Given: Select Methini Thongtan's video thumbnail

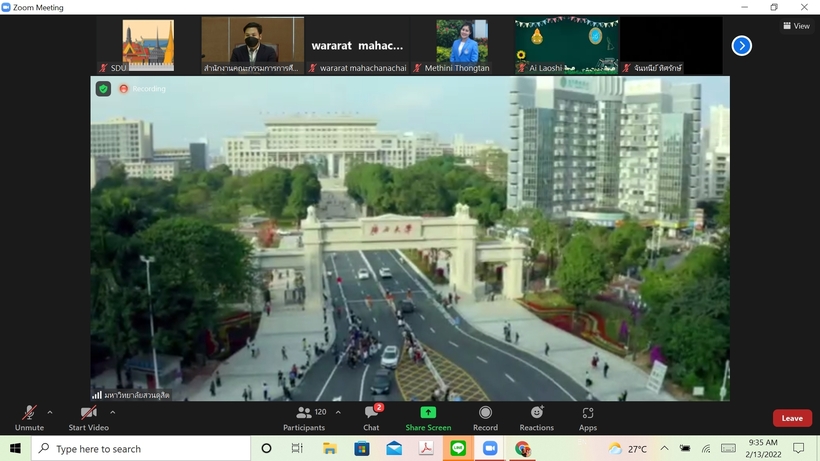Looking at the screenshot, I should pos(461,45).
